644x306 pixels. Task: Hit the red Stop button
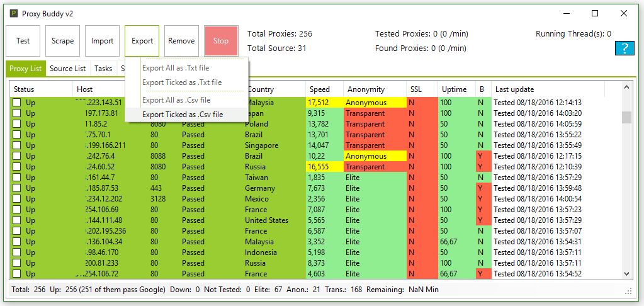coord(221,41)
